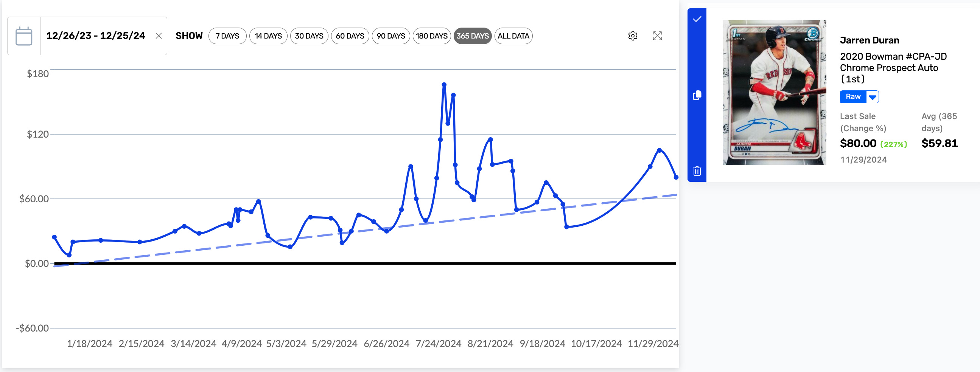Open the Raw grade dropdown arrow

872,97
